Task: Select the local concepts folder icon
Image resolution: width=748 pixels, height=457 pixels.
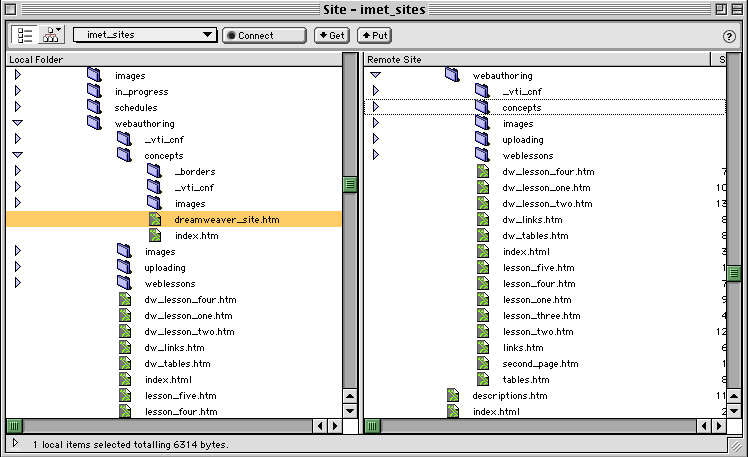Action: 125,155
